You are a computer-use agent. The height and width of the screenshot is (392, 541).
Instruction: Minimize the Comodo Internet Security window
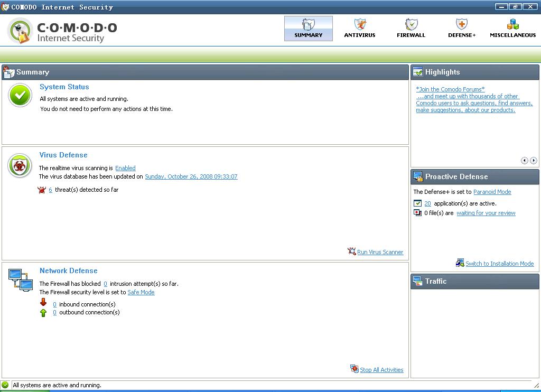tap(501, 6)
